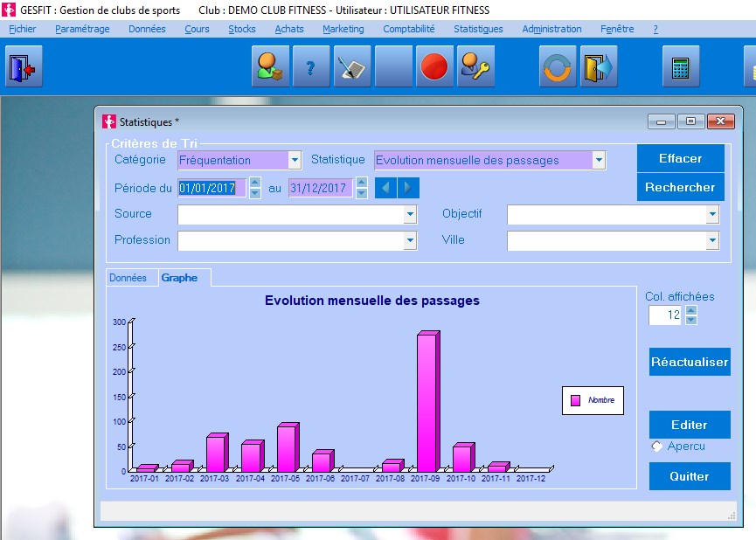
Task: Click the Rechercher button
Action: click(x=680, y=187)
